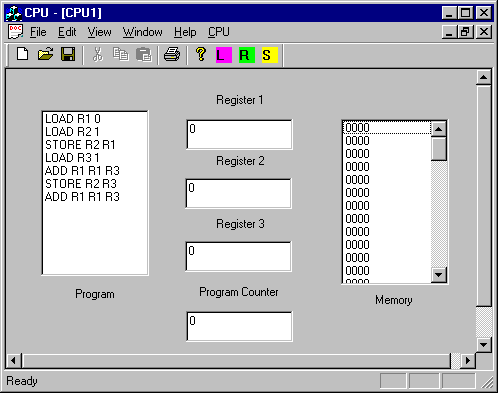The width and height of the screenshot is (498, 393).
Task: Minimize the inner CPU1 document window
Action: click(x=449, y=32)
